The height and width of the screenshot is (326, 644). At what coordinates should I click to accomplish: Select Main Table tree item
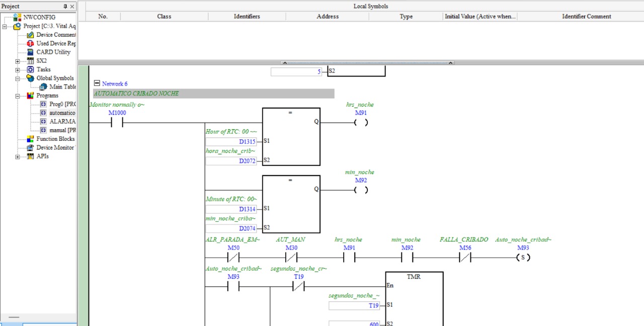62,87
